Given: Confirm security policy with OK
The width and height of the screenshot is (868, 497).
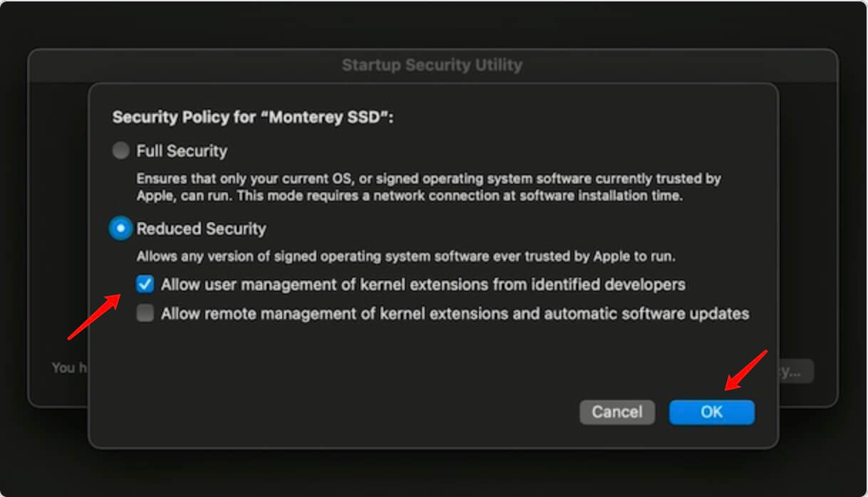Looking at the screenshot, I should pyautogui.click(x=712, y=412).
